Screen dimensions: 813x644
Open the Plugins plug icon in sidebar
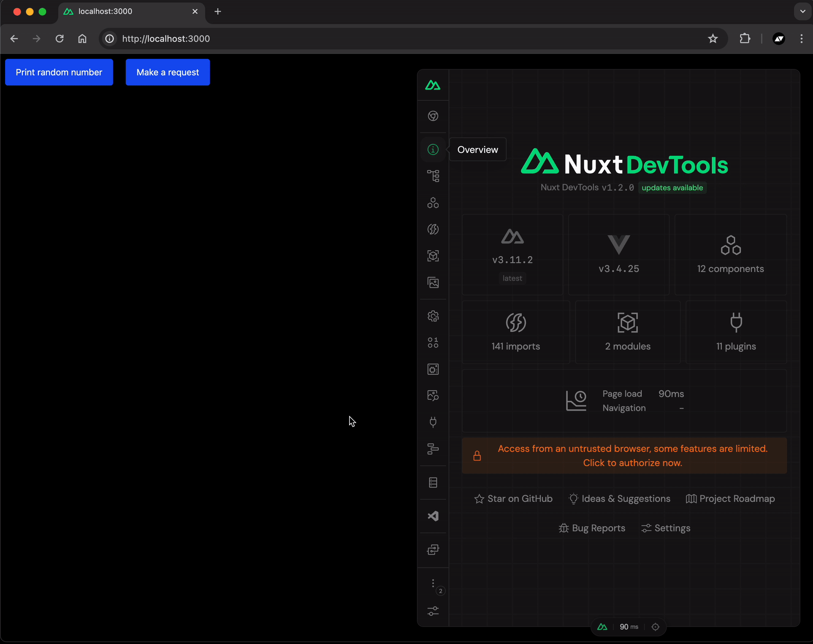pos(433,422)
